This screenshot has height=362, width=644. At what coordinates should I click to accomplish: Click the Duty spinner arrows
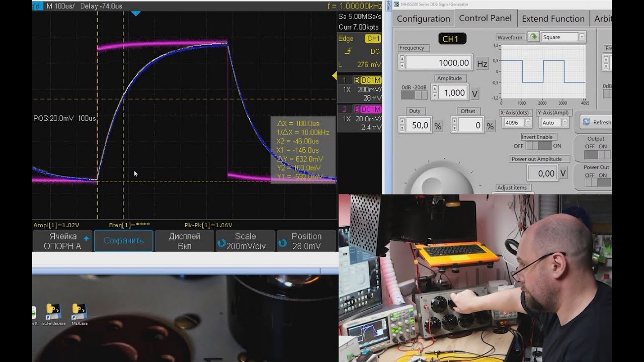pos(402,125)
